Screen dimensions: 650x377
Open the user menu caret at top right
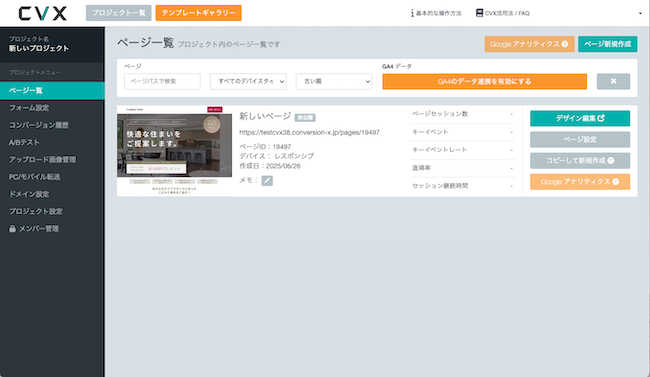pyautogui.click(x=640, y=13)
